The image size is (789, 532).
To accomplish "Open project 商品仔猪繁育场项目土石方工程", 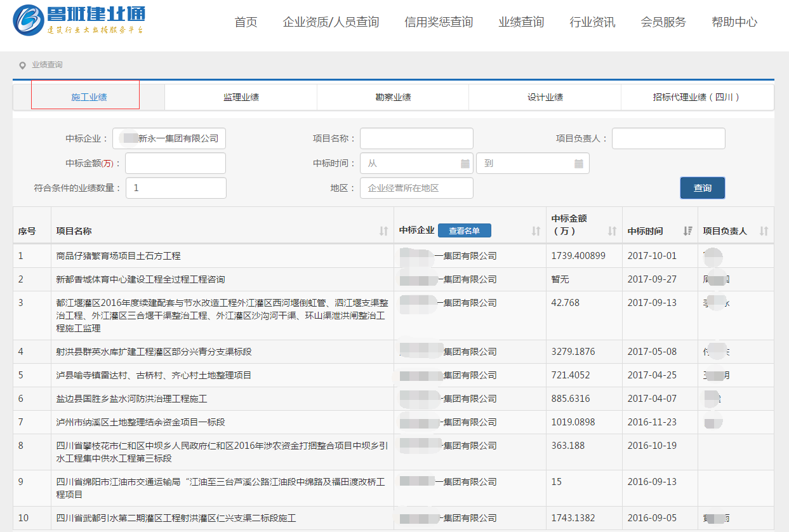I will click(118, 256).
